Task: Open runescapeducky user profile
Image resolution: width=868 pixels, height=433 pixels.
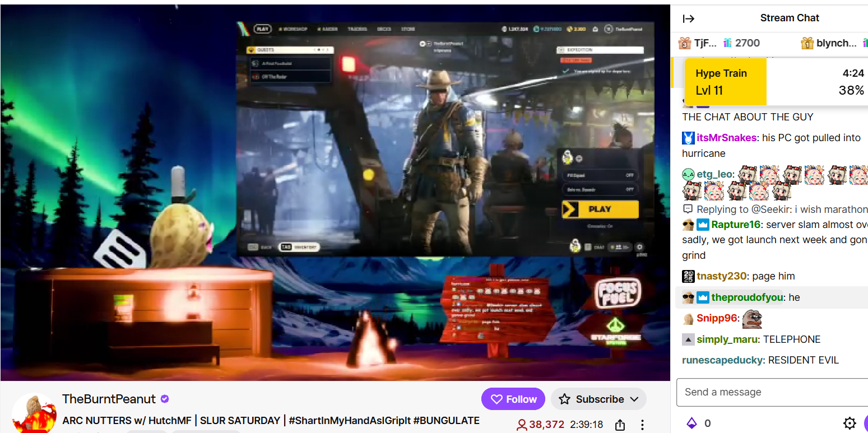Action: tap(722, 360)
